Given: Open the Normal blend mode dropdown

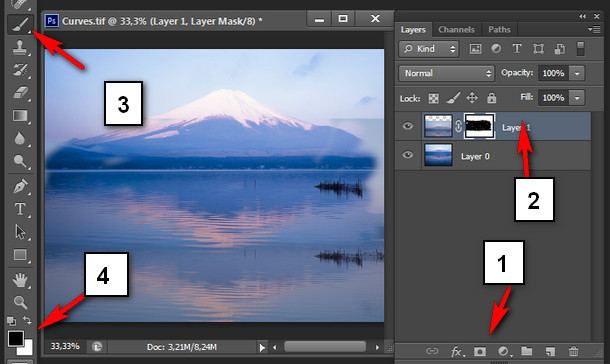Looking at the screenshot, I should pos(447,73).
